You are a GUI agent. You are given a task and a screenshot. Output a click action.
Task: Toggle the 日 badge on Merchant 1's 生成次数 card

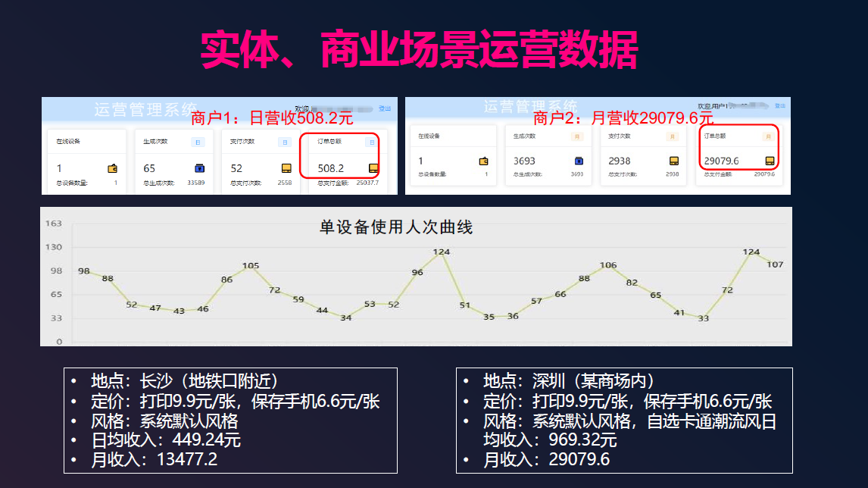(198, 142)
